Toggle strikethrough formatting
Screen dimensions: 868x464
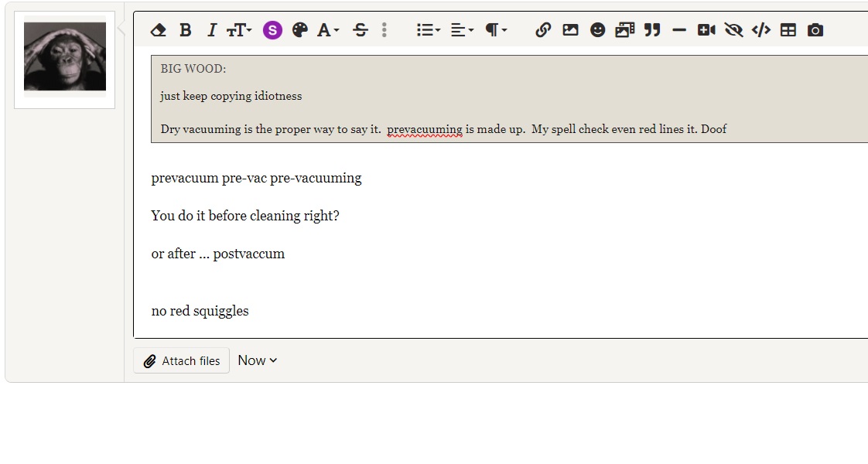[x=360, y=30]
